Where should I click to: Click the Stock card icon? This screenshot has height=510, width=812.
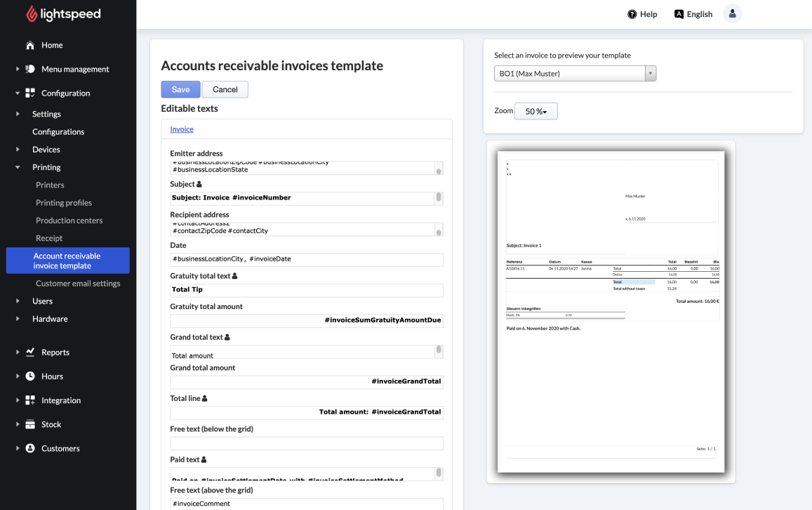pyautogui.click(x=30, y=424)
